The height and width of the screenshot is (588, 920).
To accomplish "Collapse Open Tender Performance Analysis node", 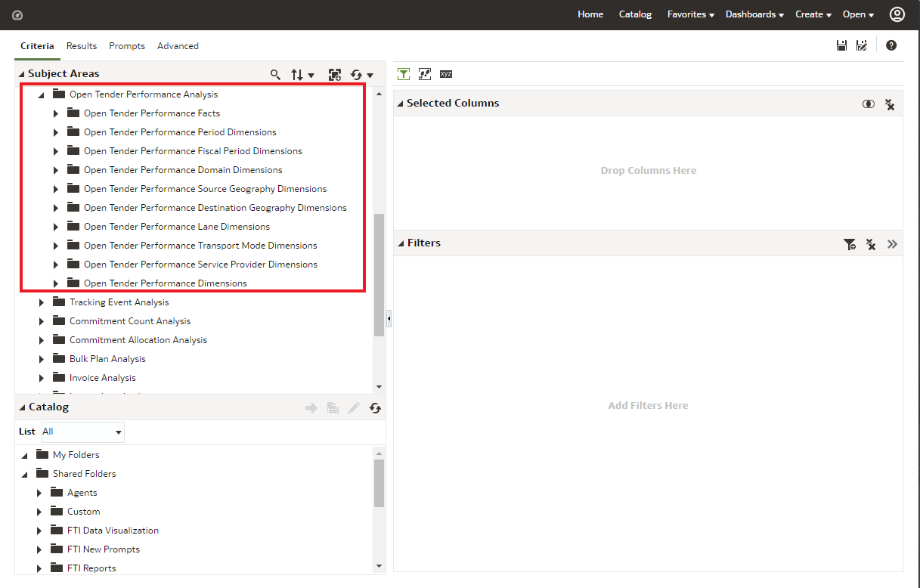I will pos(41,95).
